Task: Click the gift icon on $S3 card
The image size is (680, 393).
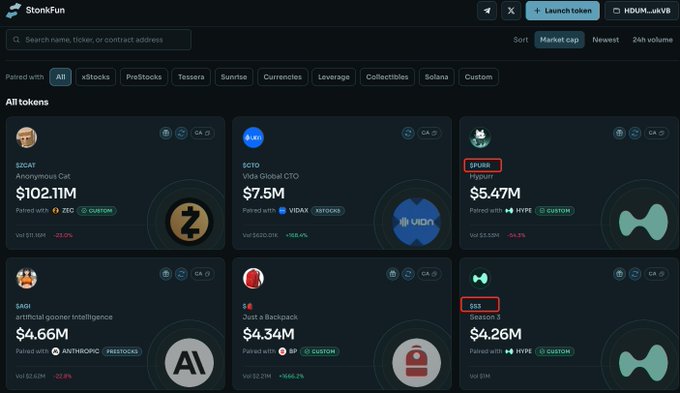Action: click(619, 274)
